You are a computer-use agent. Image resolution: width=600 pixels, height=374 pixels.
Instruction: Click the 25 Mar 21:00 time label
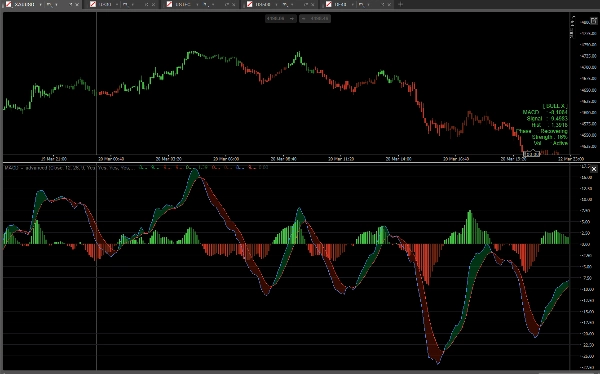pyautogui.click(x=54, y=158)
